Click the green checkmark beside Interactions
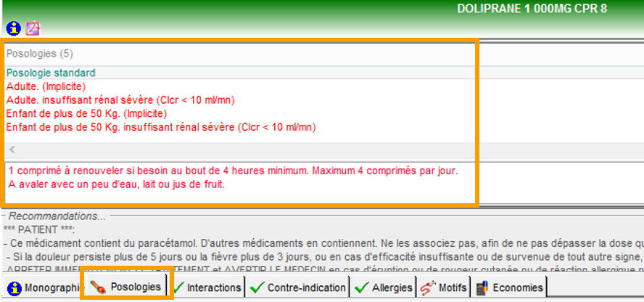This screenshot has height=302, width=644. click(178, 288)
